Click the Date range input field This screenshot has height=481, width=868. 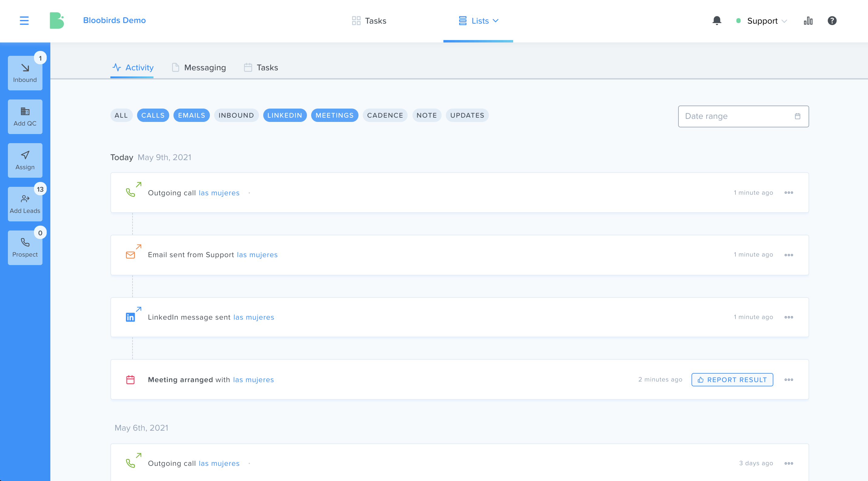pos(743,116)
